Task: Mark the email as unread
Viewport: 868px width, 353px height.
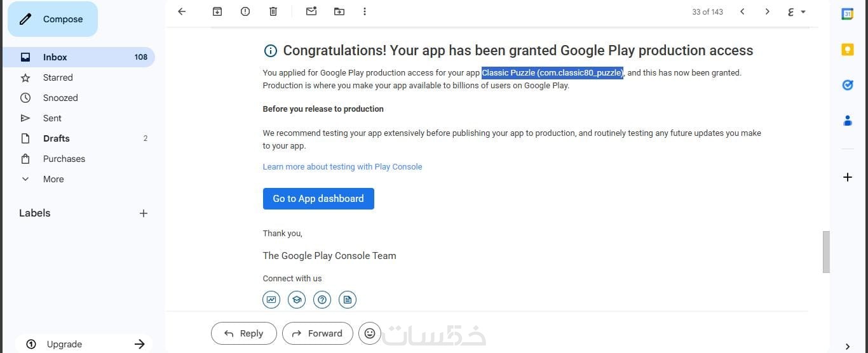Action: [x=311, y=11]
